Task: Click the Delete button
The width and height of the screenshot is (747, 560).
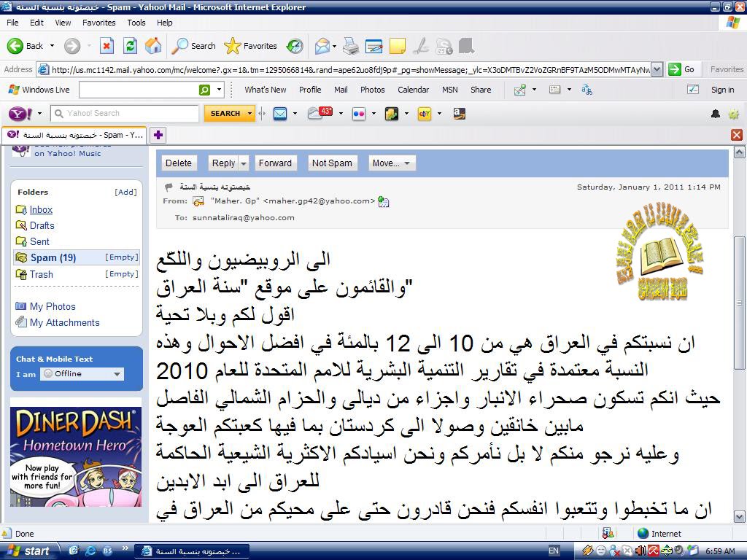Action: 179,163
